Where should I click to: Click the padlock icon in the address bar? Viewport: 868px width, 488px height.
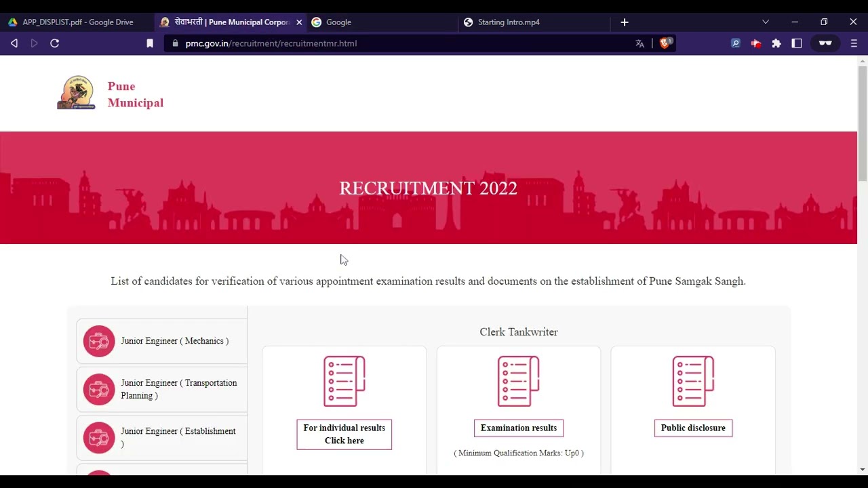(x=176, y=43)
